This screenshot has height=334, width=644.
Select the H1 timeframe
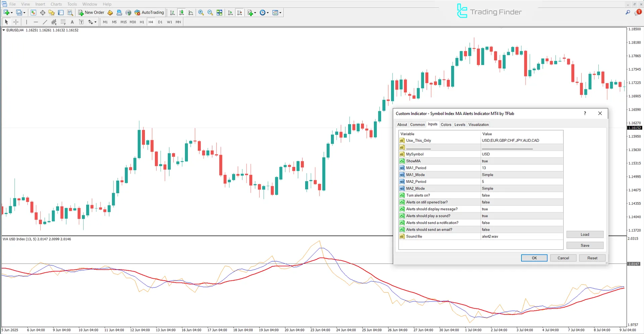click(x=142, y=22)
